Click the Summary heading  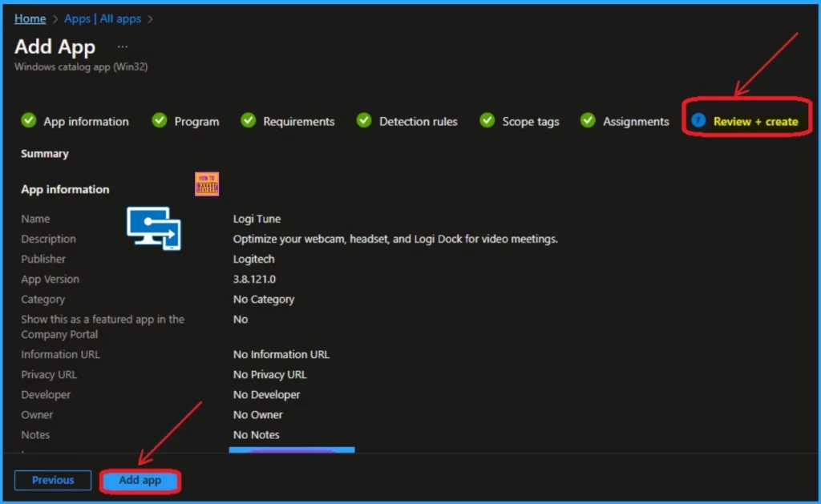pyautogui.click(x=45, y=154)
